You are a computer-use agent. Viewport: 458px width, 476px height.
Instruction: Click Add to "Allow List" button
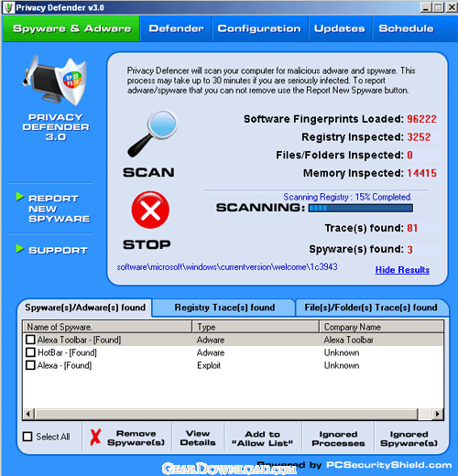pos(262,438)
